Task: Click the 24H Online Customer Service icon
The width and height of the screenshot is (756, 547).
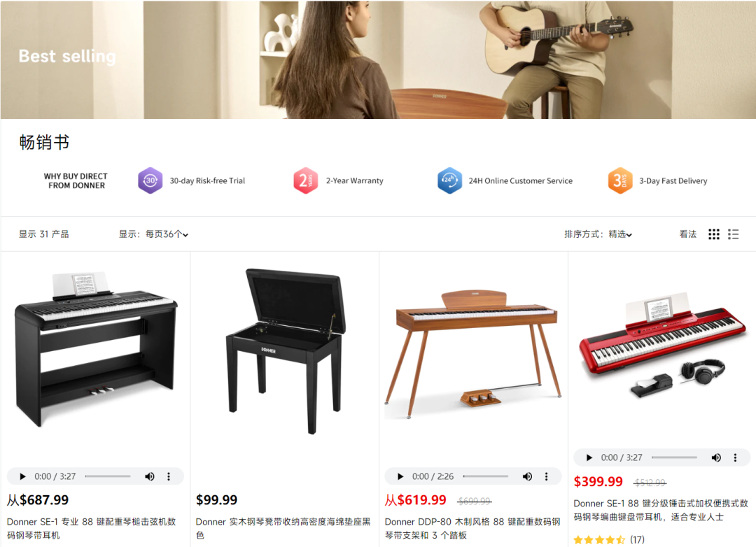Action: tap(449, 180)
